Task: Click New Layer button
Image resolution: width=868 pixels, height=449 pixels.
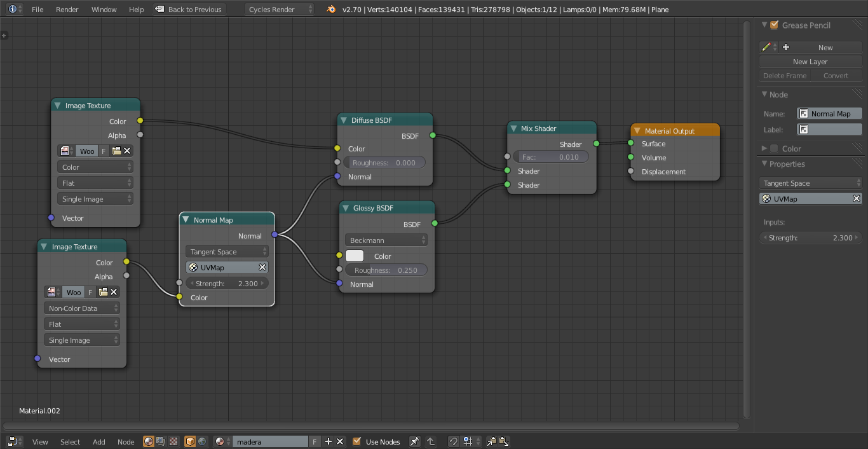Action: [x=811, y=62]
